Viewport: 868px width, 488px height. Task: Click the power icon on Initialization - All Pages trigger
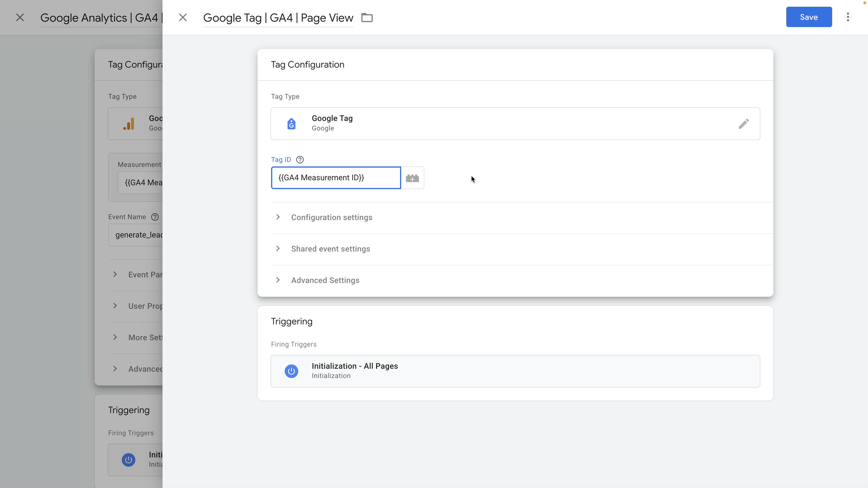pos(291,371)
